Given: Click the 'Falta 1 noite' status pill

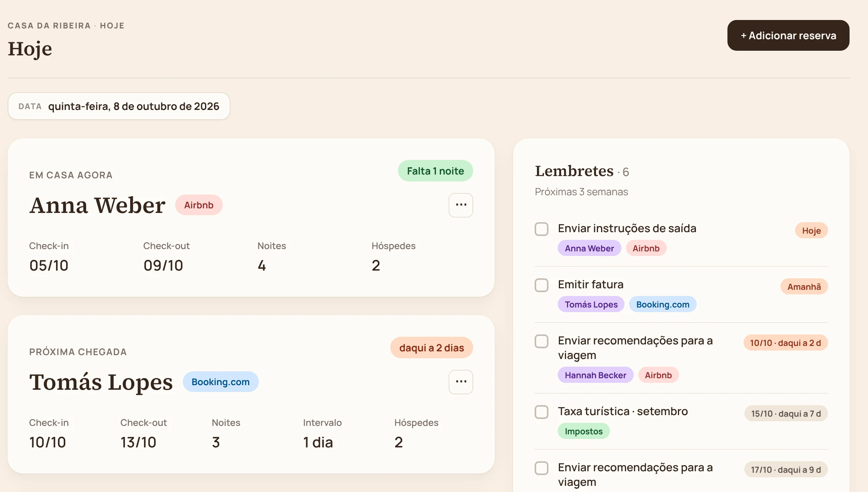Looking at the screenshot, I should (x=435, y=171).
